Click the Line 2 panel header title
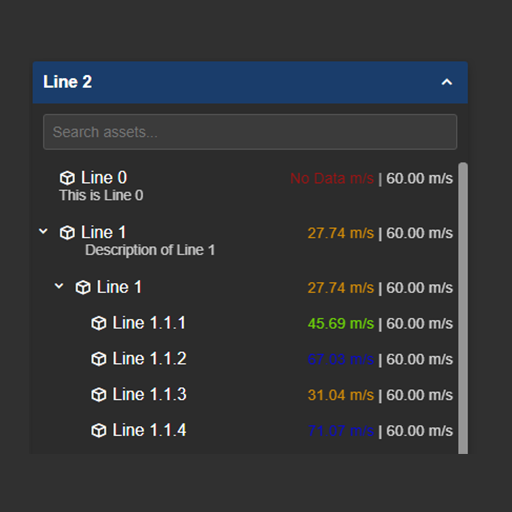 click(x=68, y=82)
